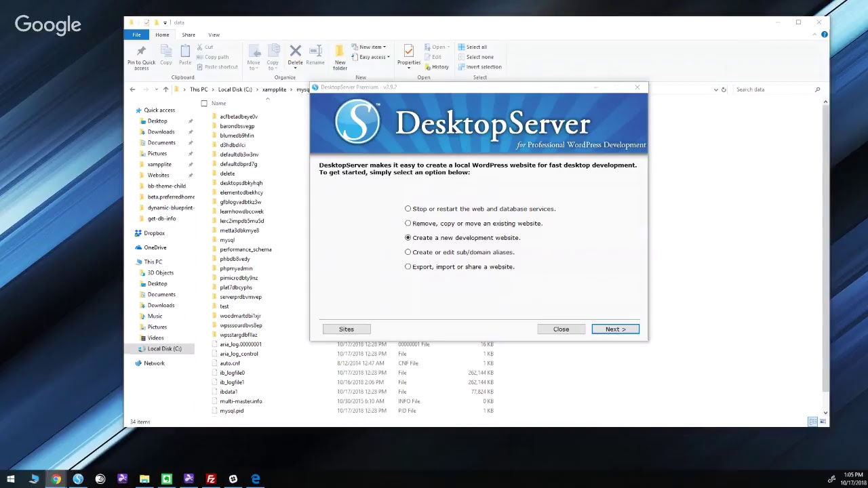Click the up-one-level arrow in Explorer
Image resolution: width=868 pixels, height=488 pixels.
tap(165, 89)
